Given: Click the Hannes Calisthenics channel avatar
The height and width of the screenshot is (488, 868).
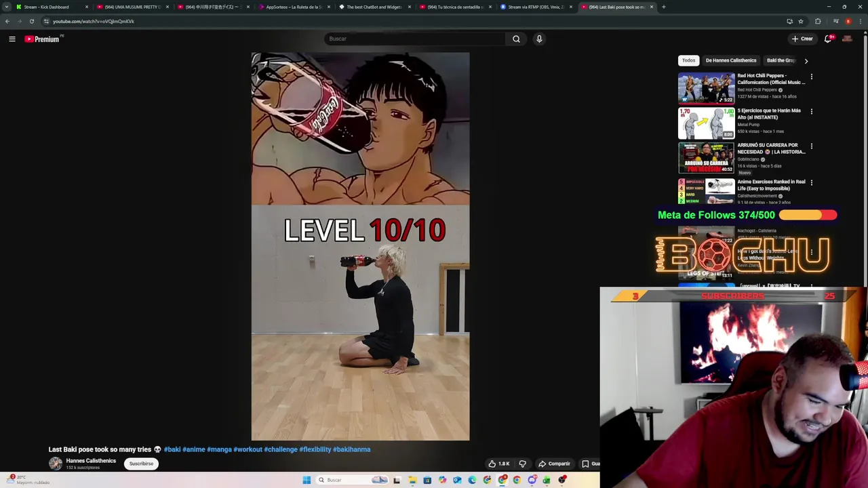Looking at the screenshot, I should point(55,464).
